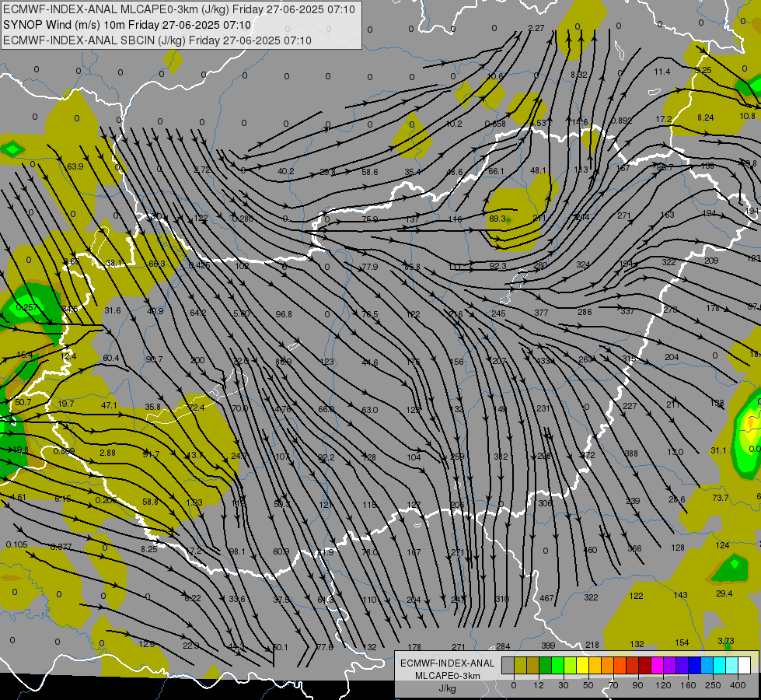Click the magenta legend swatch
Viewport: 761px width, 700px height.
tap(657, 666)
